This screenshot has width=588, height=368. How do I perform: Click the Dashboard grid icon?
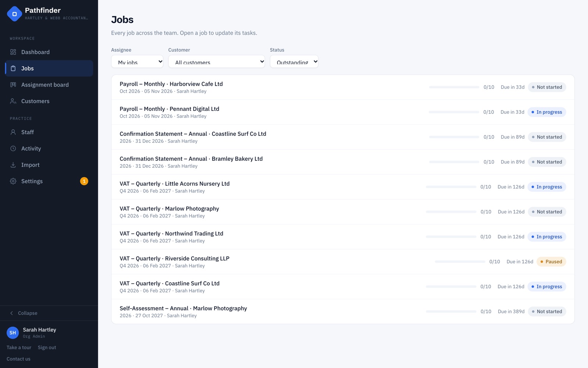pyautogui.click(x=13, y=52)
